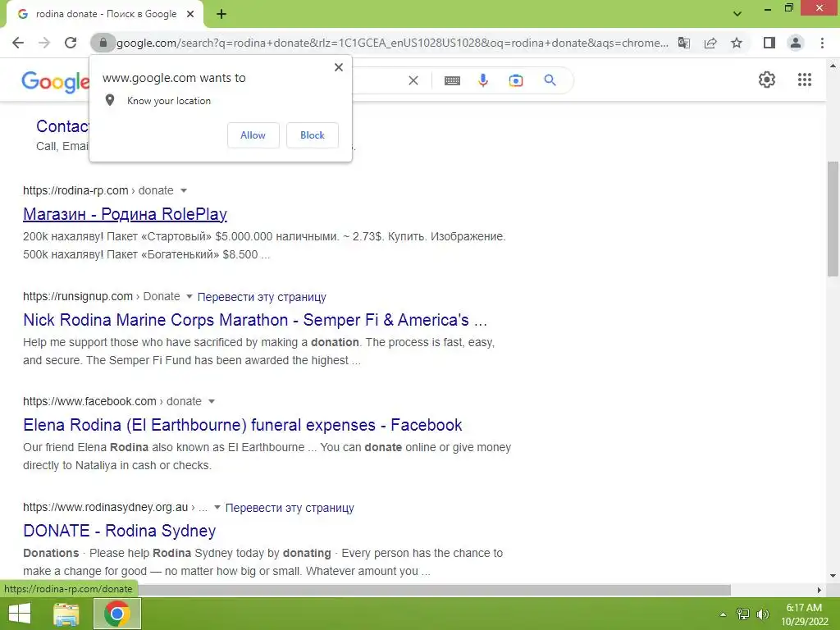Viewport: 840px width, 630px height.
Task: Open the taskbar clock showing 6:17 AM
Action: (804, 614)
